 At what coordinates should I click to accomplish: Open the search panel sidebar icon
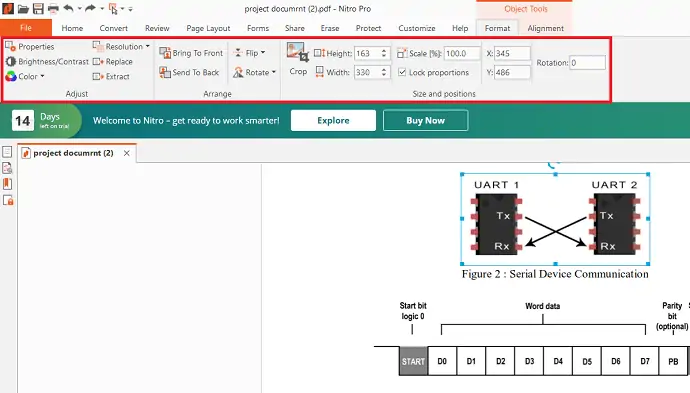(x=7, y=168)
